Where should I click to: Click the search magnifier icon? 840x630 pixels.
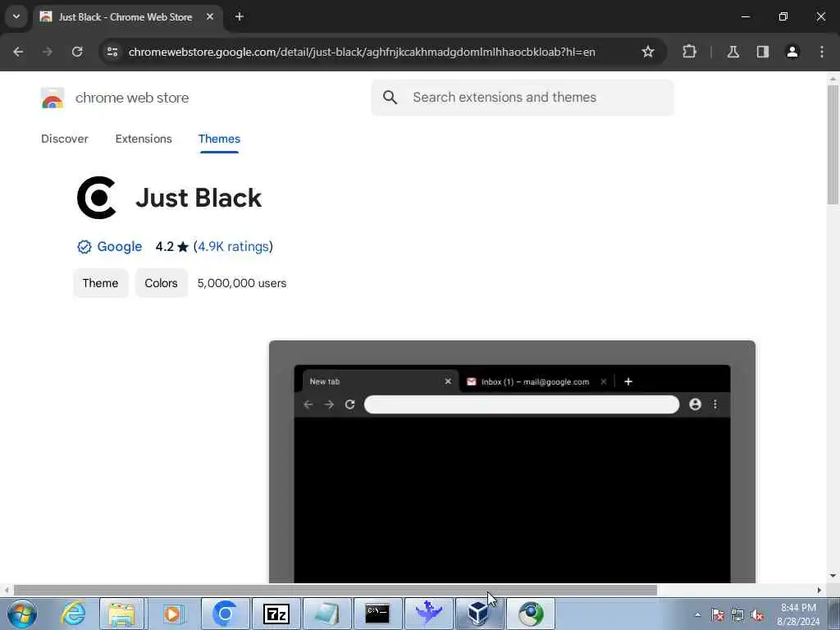[390, 98]
